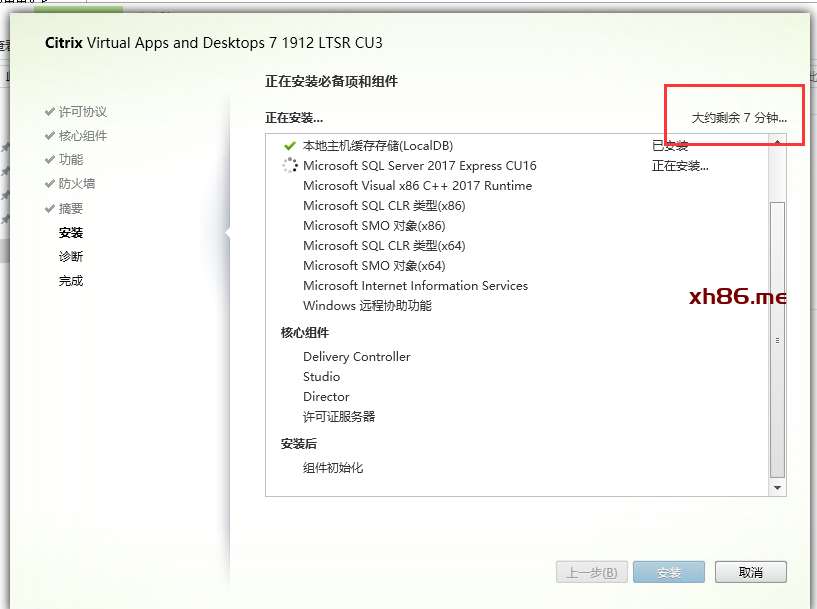This screenshot has height=609, width=817.
Task: Select the 许可协议 step in the sidebar
Action: (83, 111)
